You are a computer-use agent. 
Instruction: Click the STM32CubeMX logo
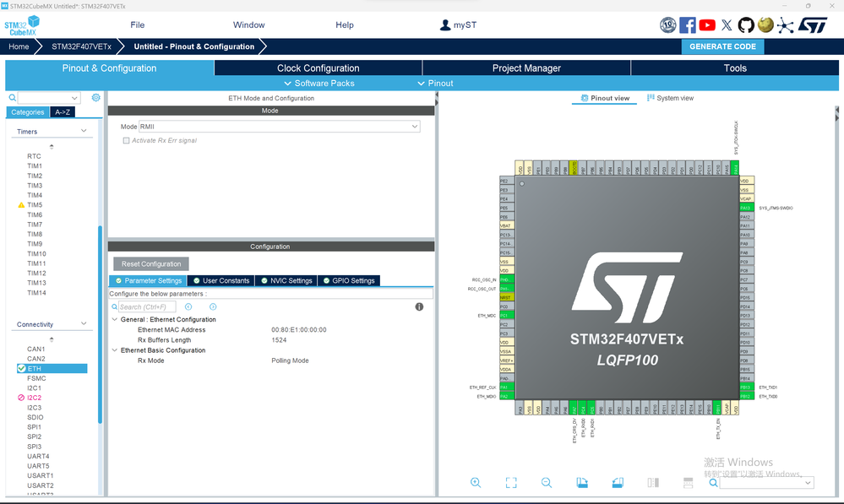click(x=22, y=25)
